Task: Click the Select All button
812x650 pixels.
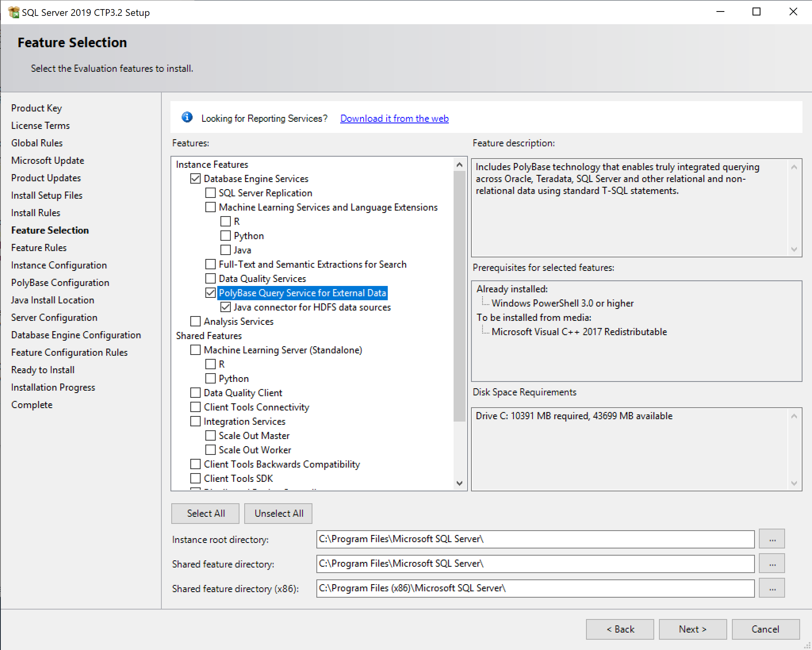Action: (x=205, y=513)
